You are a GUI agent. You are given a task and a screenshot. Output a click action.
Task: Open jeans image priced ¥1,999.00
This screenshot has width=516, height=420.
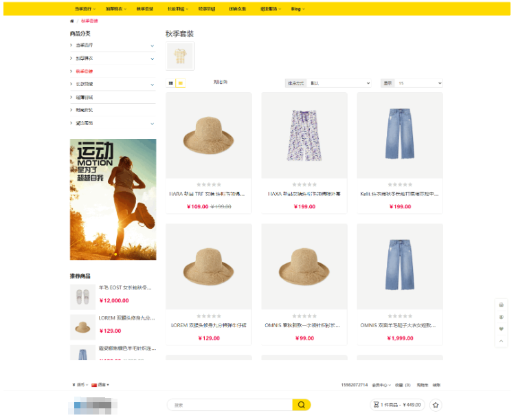[400, 267]
